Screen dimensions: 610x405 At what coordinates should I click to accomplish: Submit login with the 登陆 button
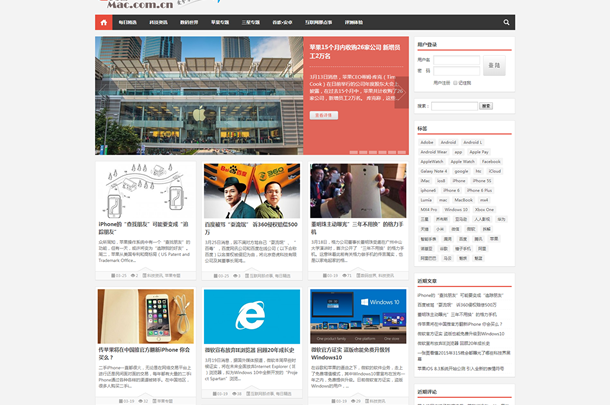coord(494,65)
